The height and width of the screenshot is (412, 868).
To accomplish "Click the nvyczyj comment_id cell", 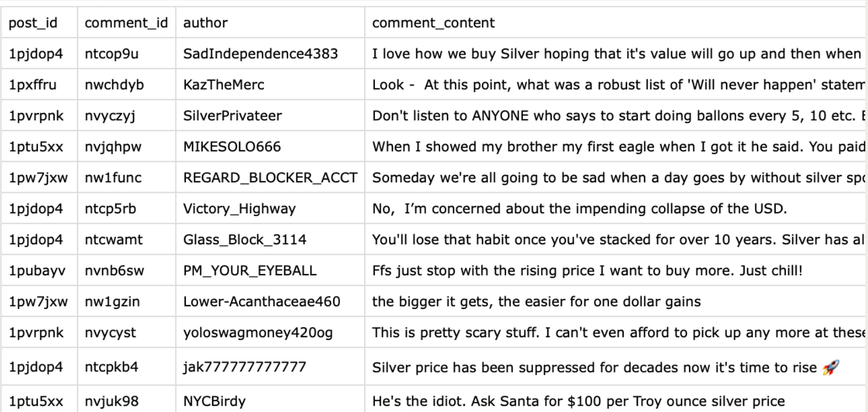I will click(110, 116).
